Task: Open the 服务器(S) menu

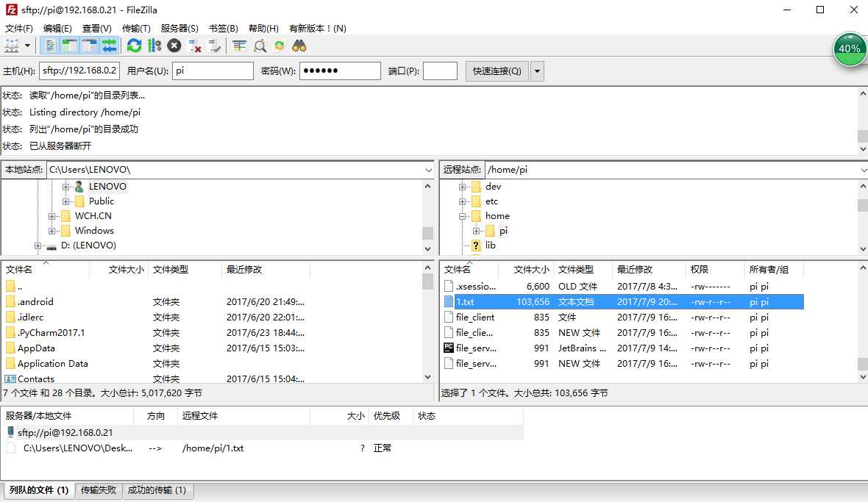Action: point(179,28)
